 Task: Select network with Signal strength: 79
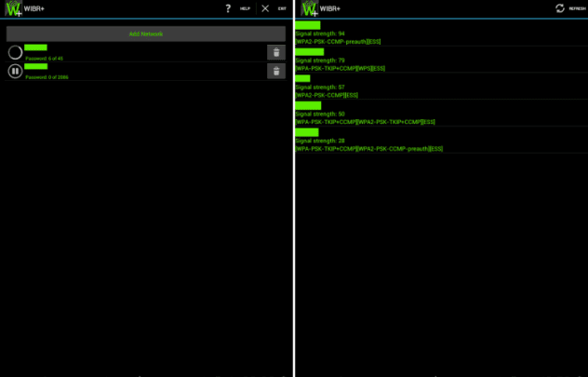tap(441, 60)
